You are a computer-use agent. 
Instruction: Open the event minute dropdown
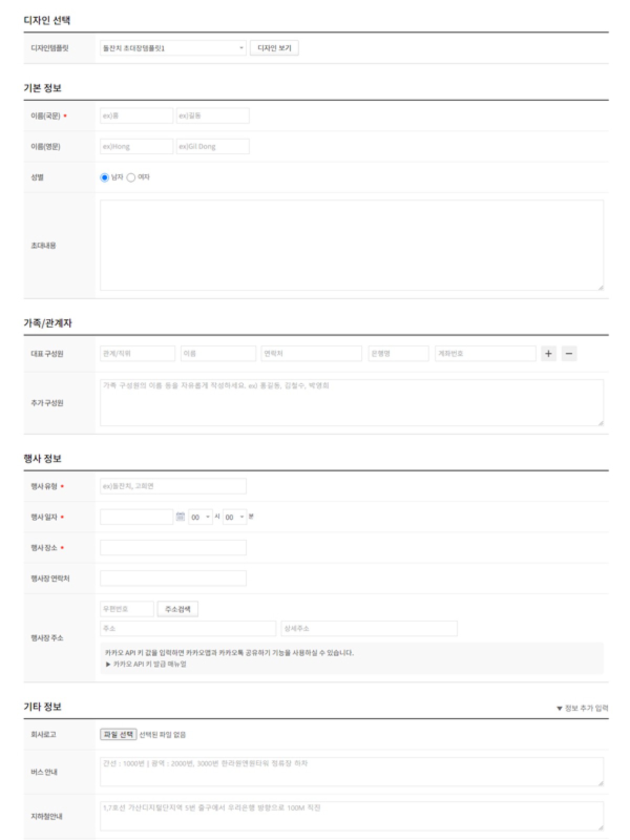(x=234, y=517)
